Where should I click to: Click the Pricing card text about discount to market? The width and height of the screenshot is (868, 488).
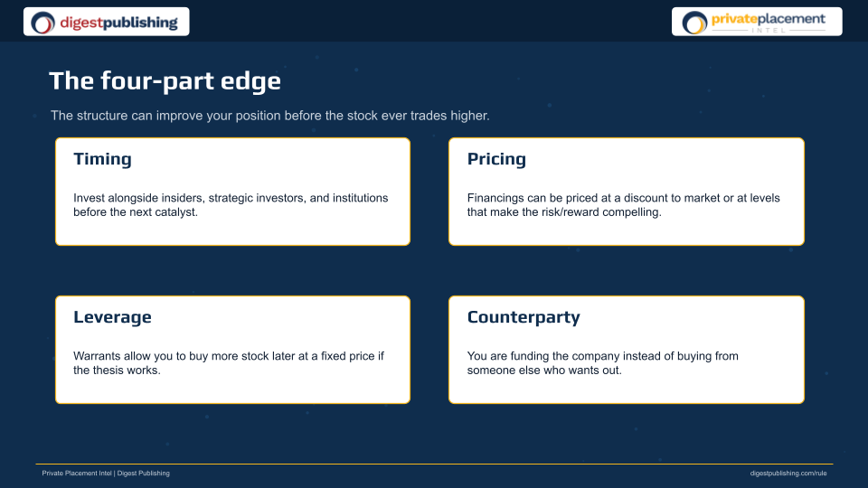pos(623,205)
